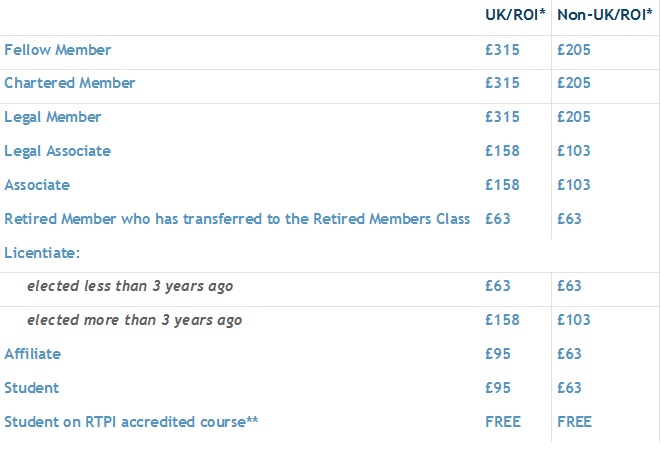This screenshot has height=462, width=661.
Task: Select the Legal Member row label
Action: point(53,117)
